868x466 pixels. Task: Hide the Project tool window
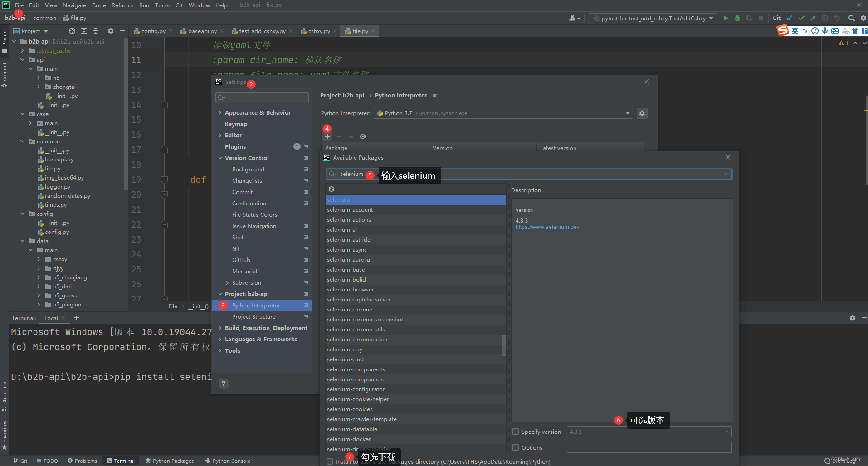(x=122, y=31)
